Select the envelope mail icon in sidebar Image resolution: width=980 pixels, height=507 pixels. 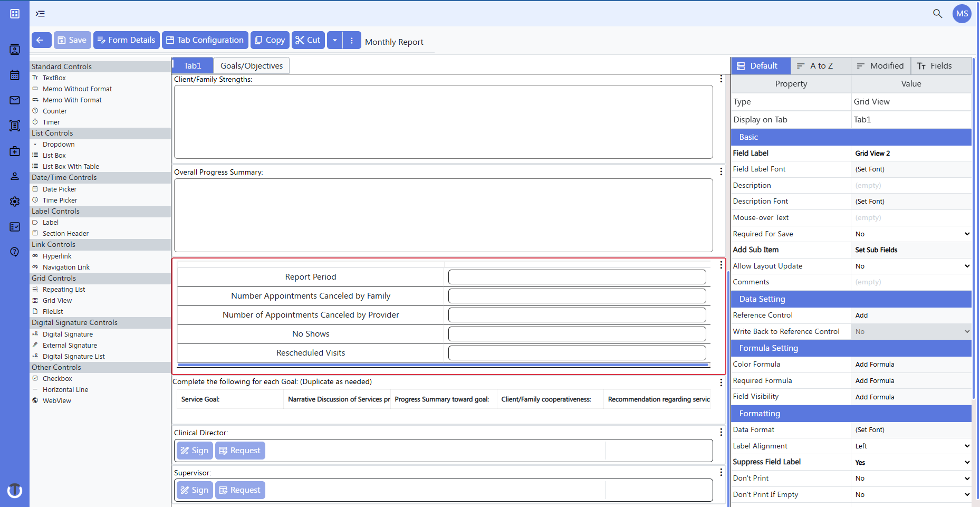(x=14, y=100)
